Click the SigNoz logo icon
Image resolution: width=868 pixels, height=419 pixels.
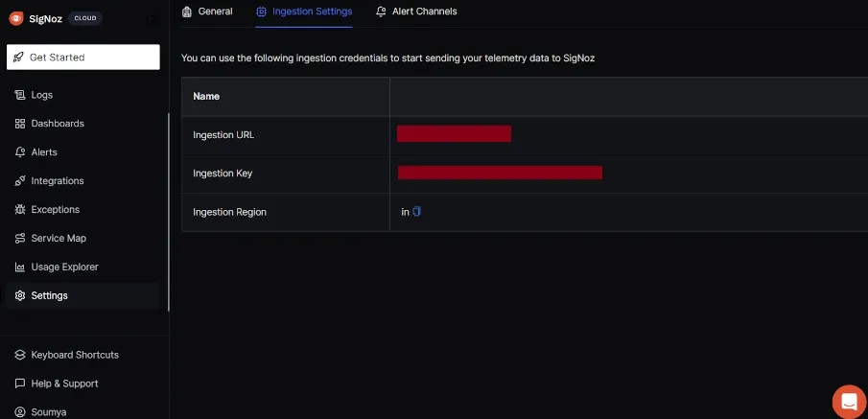16,18
